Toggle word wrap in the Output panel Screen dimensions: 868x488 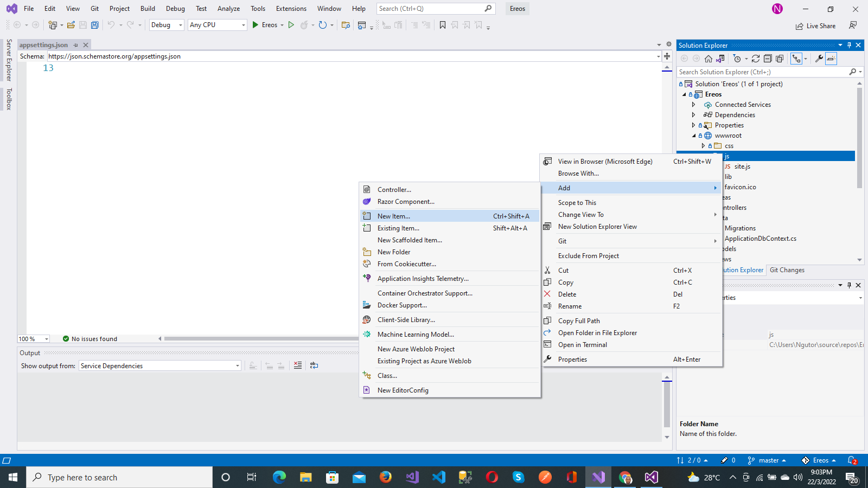(x=314, y=365)
